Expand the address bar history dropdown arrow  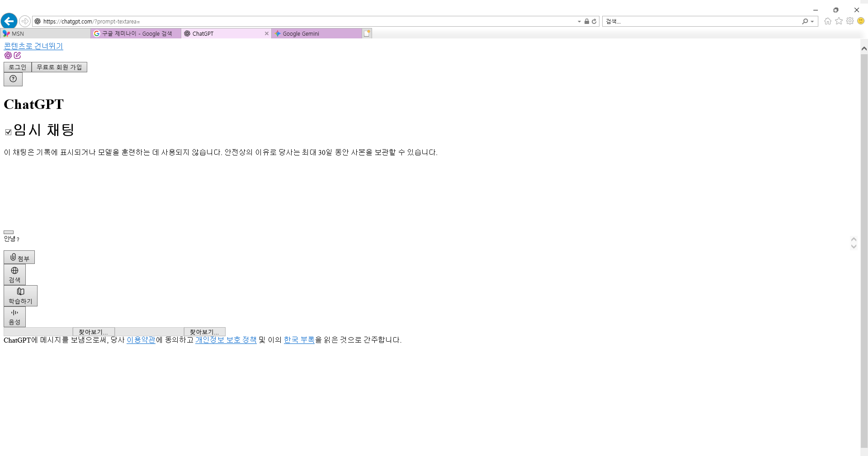[x=579, y=21]
